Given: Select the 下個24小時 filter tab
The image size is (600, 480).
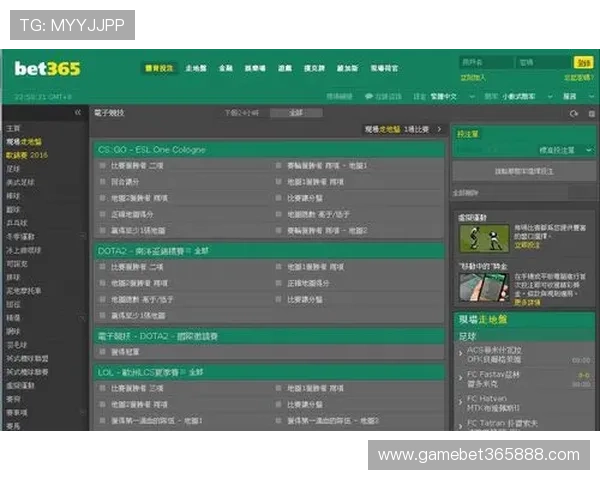Looking at the screenshot, I should (x=242, y=113).
